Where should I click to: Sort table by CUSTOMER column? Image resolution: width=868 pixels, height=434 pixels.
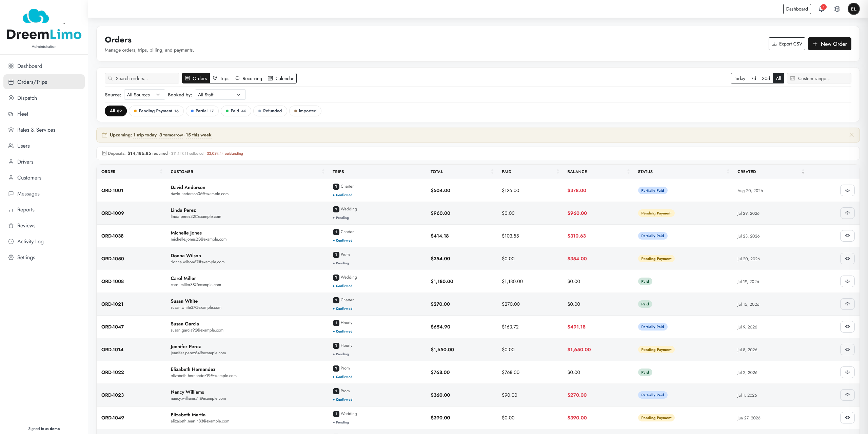click(x=248, y=172)
